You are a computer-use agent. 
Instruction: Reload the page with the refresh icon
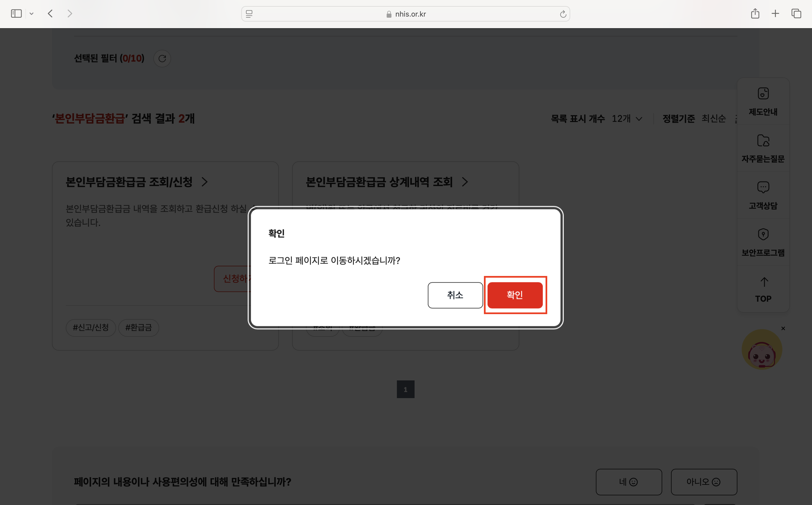pyautogui.click(x=563, y=14)
